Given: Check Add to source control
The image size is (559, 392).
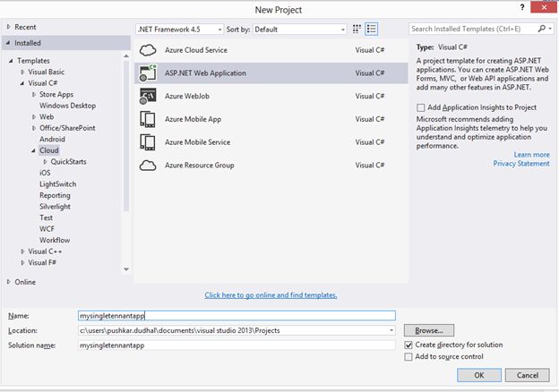Looking at the screenshot, I should point(408,357).
